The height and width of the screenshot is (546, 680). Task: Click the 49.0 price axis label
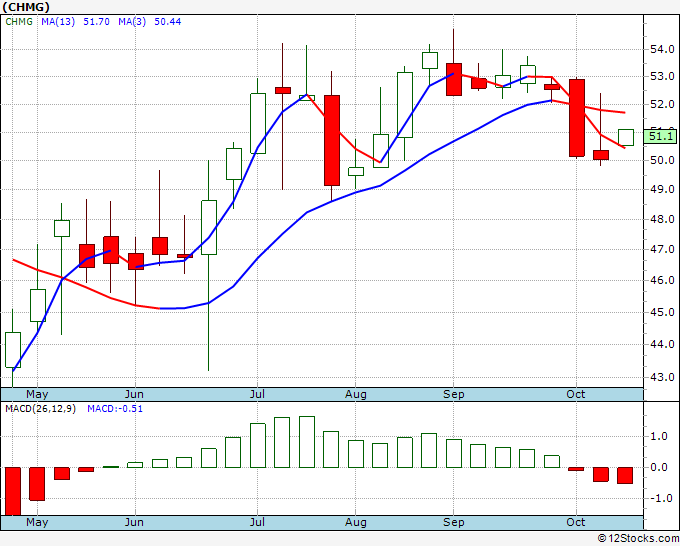pos(662,190)
